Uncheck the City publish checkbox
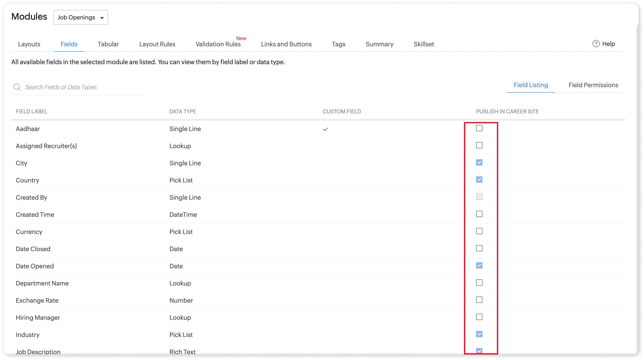The width and height of the screenshot is (644, 360). pos(479,163)
